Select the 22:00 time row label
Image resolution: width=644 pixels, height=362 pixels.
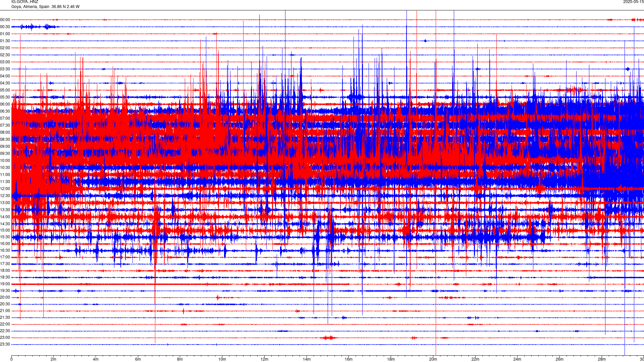point(5,324)
